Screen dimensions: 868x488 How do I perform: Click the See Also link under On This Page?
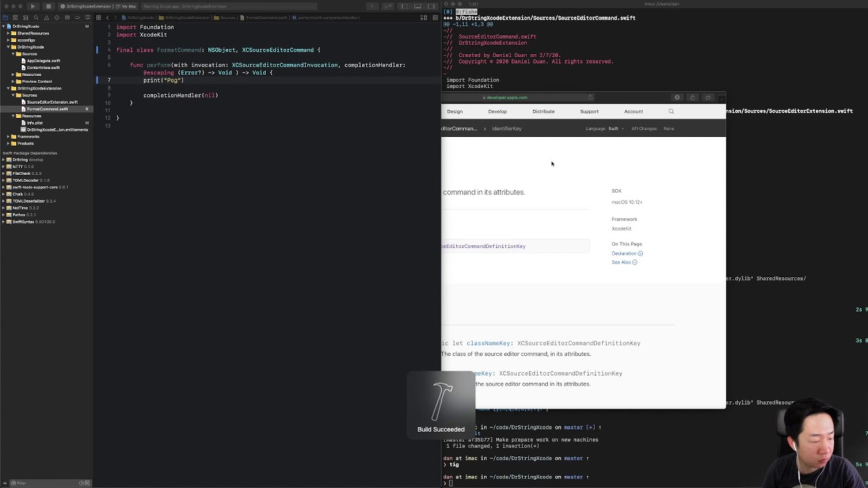click(624, 262)
